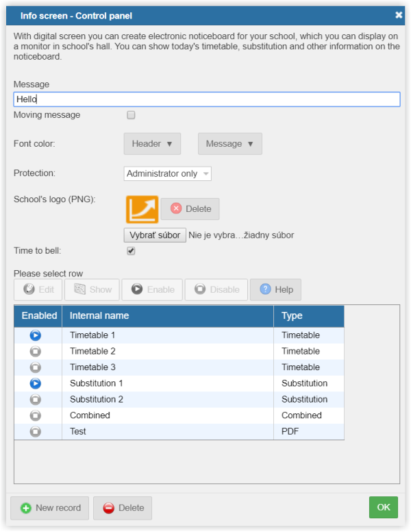Viewport: 411px width, 532px height.
Task: Click the green OK button
Action: pyautogui.click(x=383, y=507)
